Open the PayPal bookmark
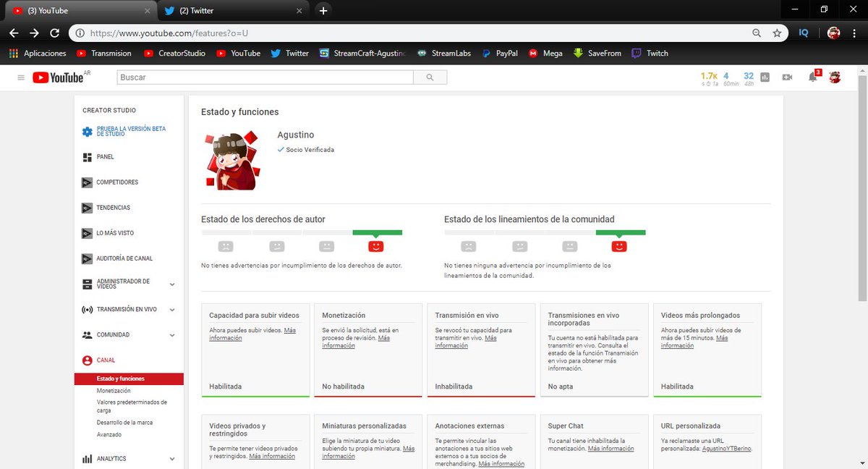Screen dimensions: 868x469 tap(500, 53)
